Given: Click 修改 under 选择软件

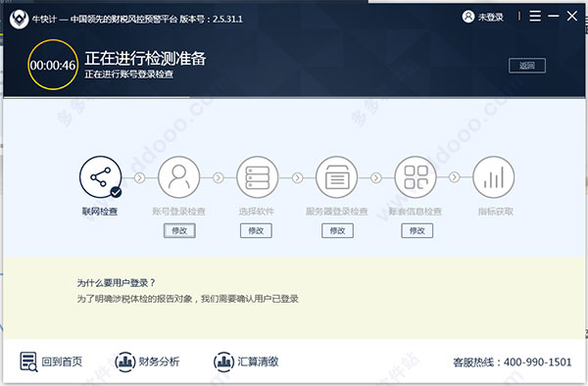Looking at the screenshot, I should tap(256, 230).
